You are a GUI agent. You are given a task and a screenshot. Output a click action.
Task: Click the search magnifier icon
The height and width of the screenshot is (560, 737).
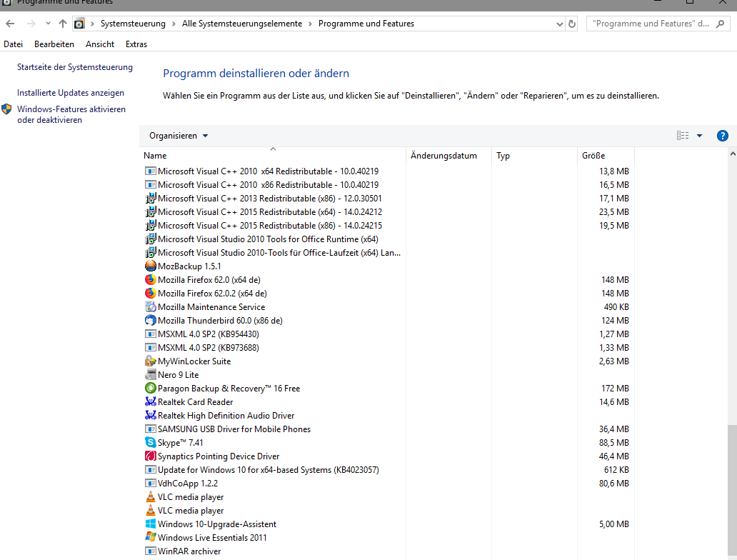(720, 24)
